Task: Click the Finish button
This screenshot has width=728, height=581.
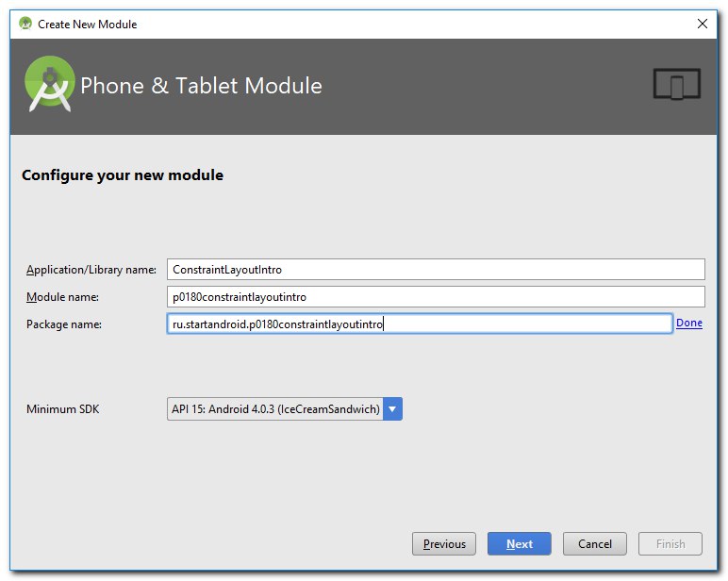Action: point(670,544)
